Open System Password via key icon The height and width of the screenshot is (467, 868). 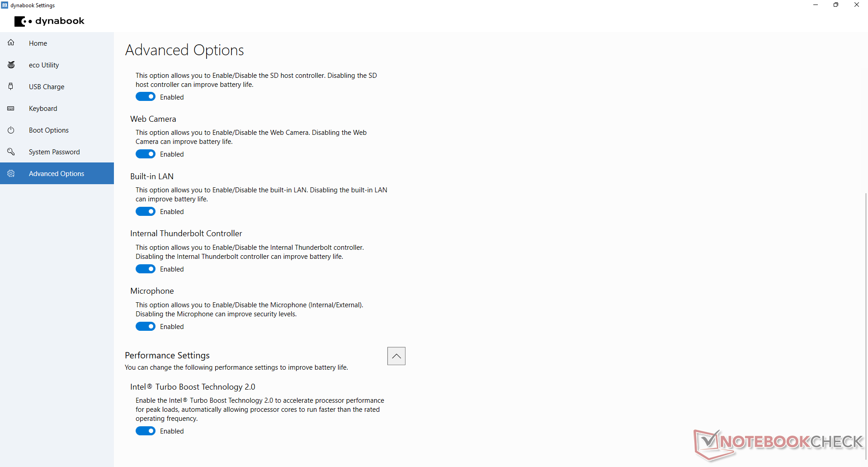coord(11,152)
